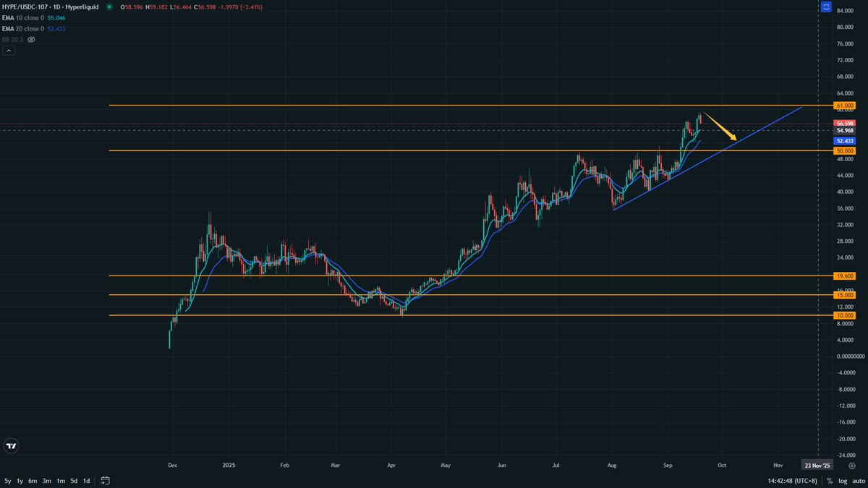This screenshot has width=868, height=488.
Task: Set range to 3m
Action: click(46, 481)
